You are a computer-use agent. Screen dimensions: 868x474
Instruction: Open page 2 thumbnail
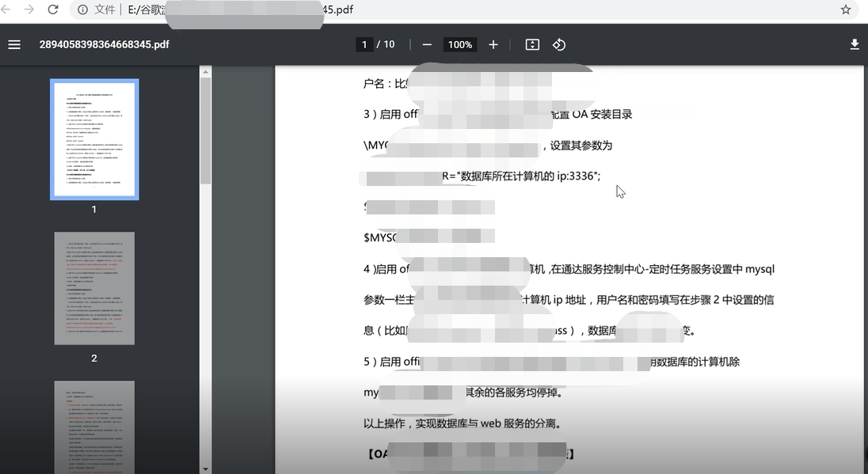click(x=95, y=288)
